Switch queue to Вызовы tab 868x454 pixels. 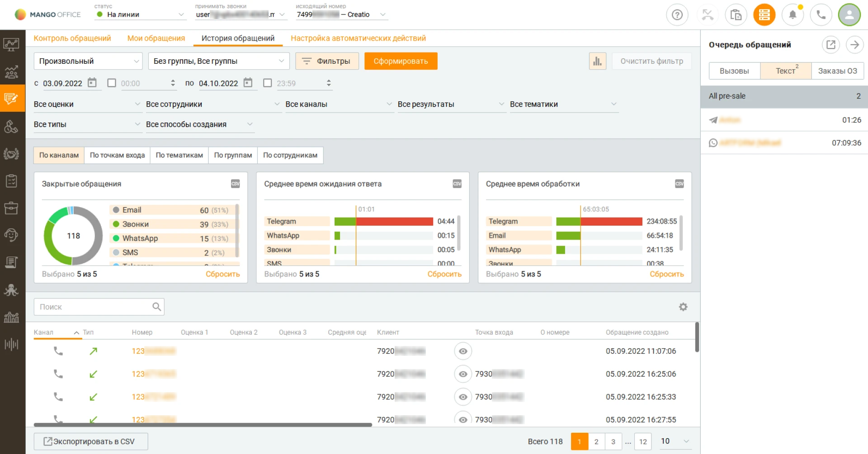[734, 71]
